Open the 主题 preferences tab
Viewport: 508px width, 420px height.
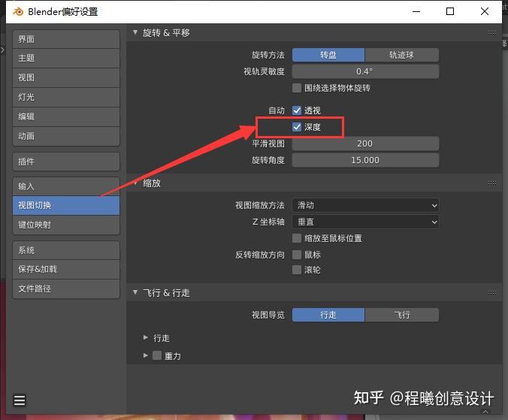(x=66, y=59)
